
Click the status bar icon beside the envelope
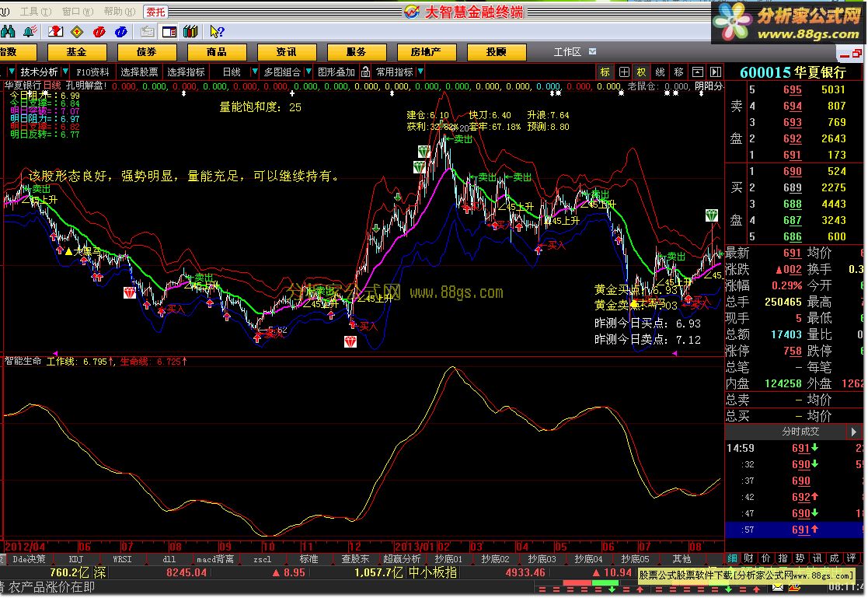pyautogui.click(x=793, y=587)
